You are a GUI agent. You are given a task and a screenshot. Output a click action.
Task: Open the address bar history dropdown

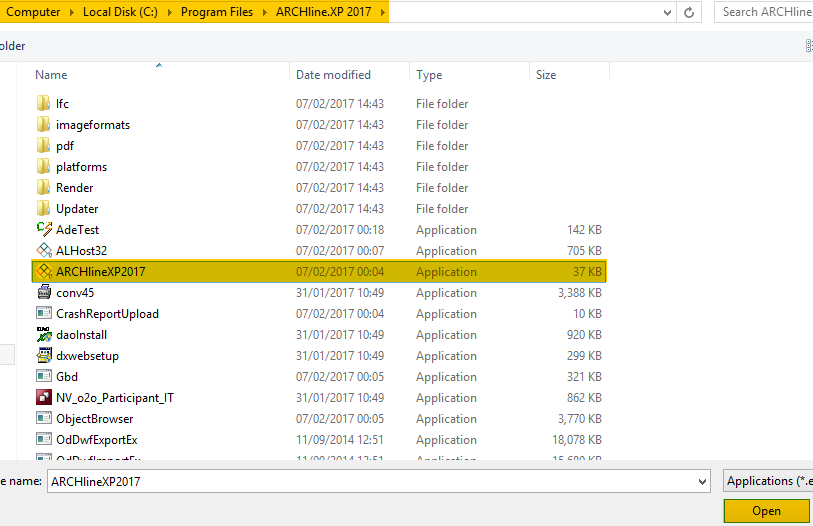tap(667, 12)
